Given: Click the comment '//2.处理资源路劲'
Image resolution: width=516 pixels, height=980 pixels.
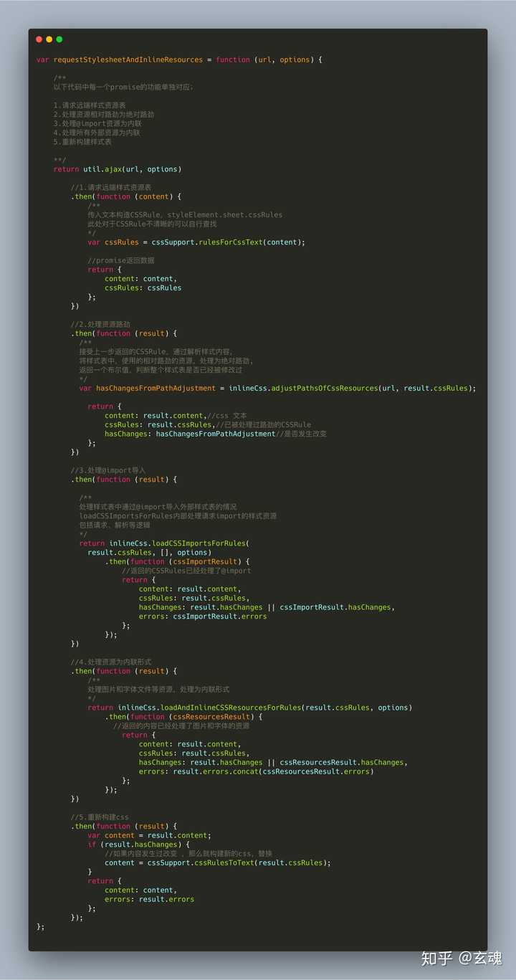Looking at the screenshot, I should 100,324.
